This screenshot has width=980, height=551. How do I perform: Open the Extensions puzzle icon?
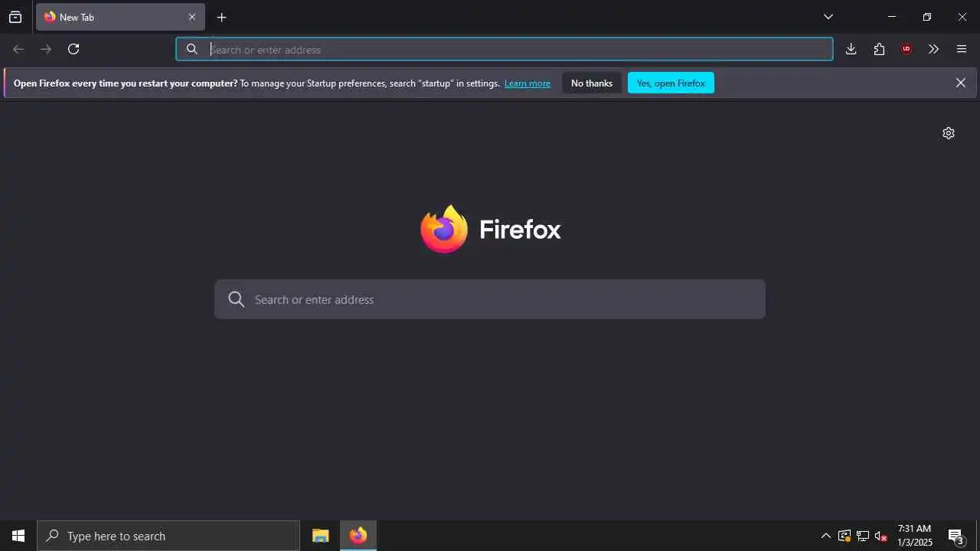(879, 49)
